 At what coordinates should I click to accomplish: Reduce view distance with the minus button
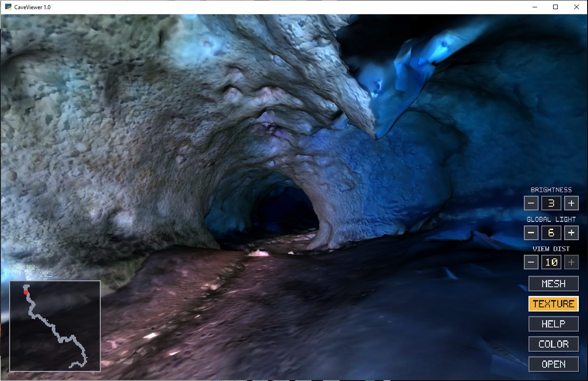tap(531, 262)
